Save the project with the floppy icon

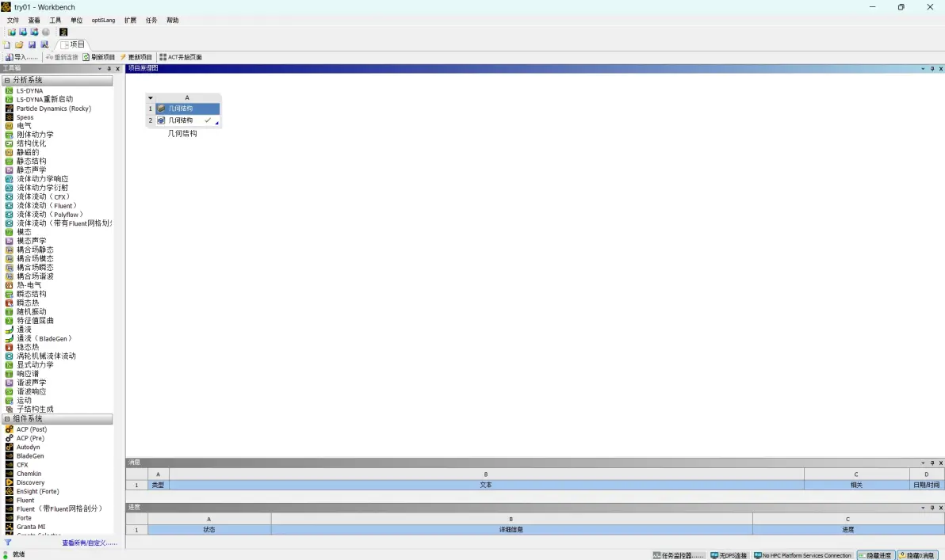point(32,44)
